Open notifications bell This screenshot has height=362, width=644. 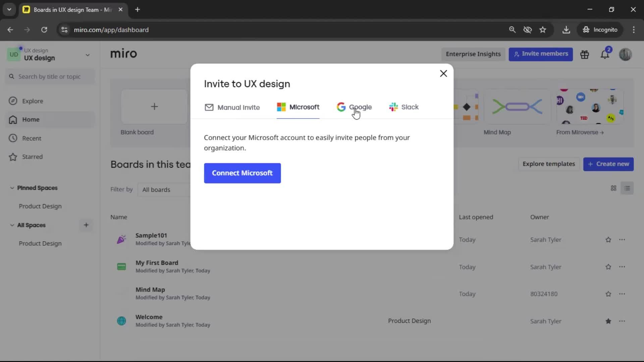605,54
